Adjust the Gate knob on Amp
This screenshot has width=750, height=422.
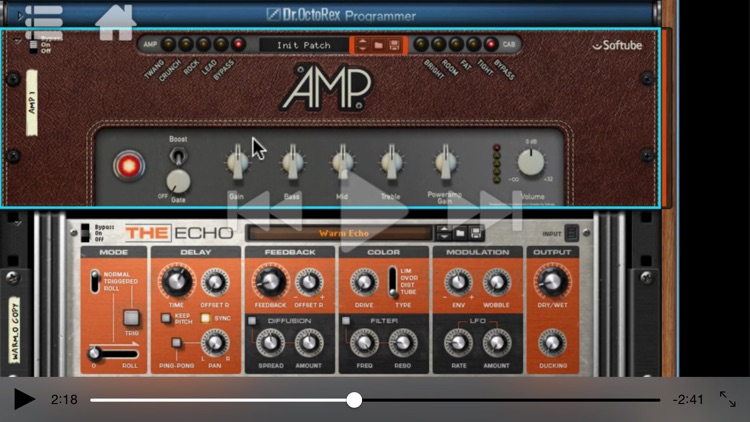pos(178,181)
